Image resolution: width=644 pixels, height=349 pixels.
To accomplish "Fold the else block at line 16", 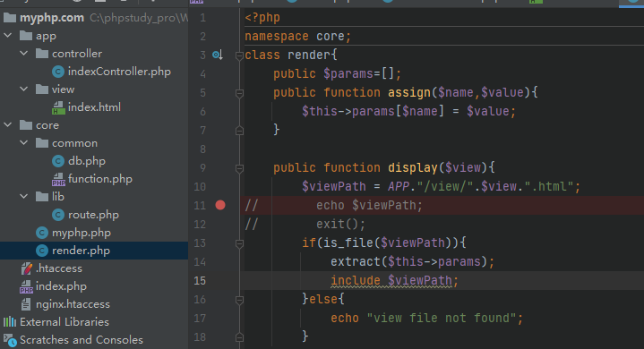I will coord(239,300).
